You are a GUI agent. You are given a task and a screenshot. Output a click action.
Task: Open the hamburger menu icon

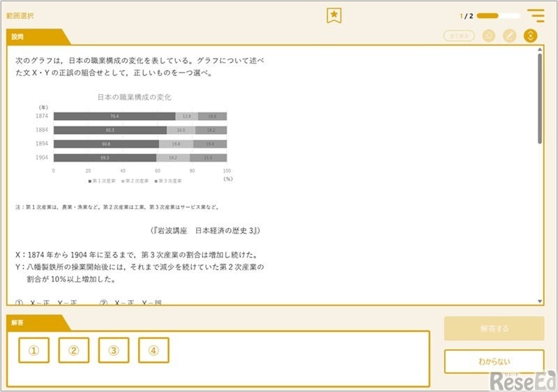click(536, 15)
